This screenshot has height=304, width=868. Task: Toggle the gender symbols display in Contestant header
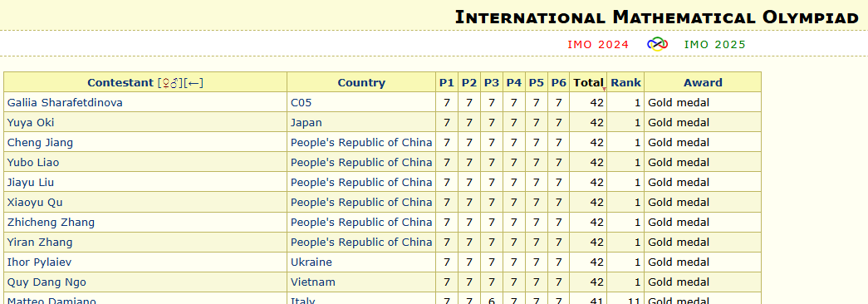pos(170,83)
